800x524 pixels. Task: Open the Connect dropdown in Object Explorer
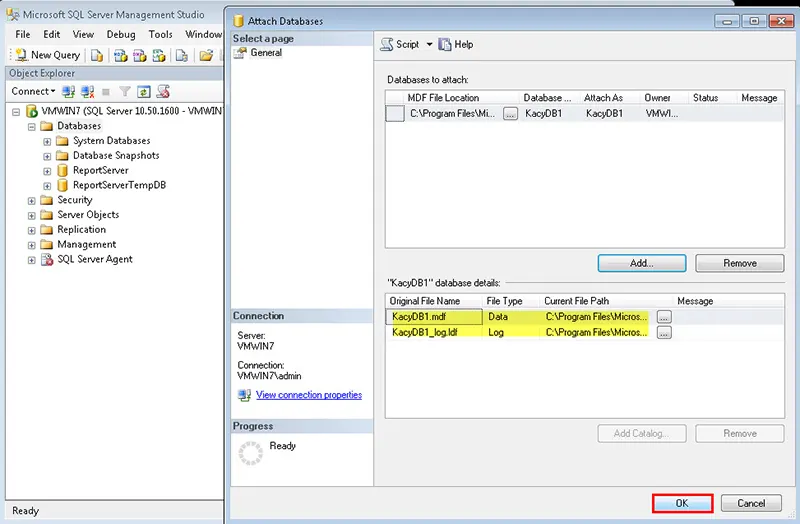33,91
